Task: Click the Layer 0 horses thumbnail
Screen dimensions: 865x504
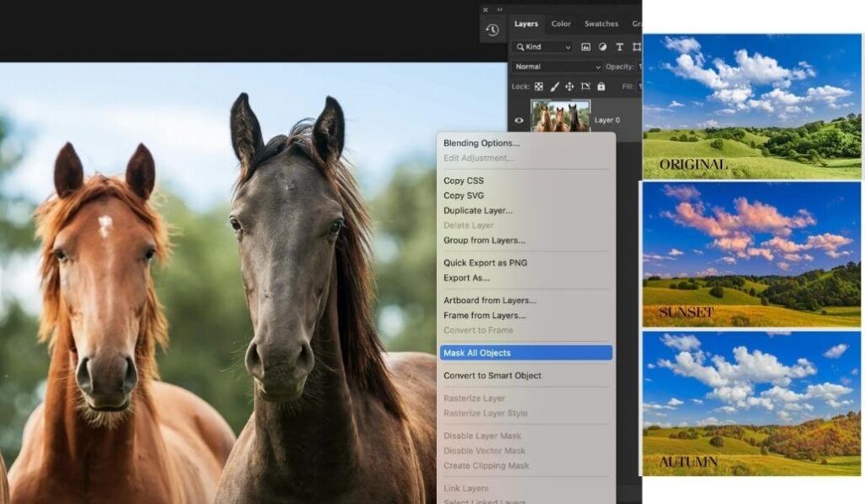Action: (x=559, y=117)
